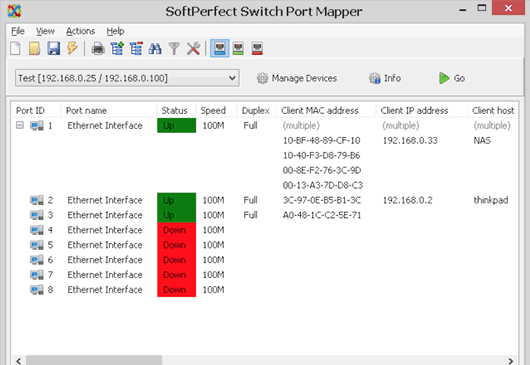
Task: Click the green Up status of port 2
Action: pyautogui.click(x=176, y=200)
